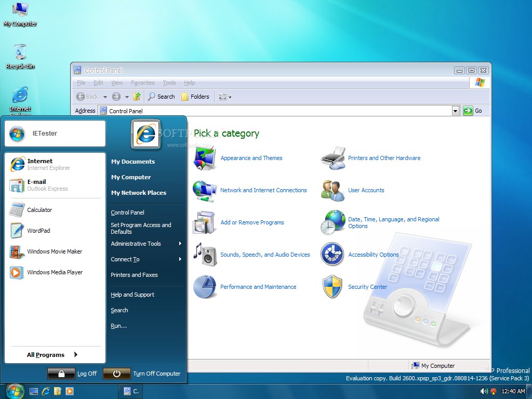Open the Printers and Other Hardware icon
The width and height of the screenshot is (532, 399).
coord(333,158)
